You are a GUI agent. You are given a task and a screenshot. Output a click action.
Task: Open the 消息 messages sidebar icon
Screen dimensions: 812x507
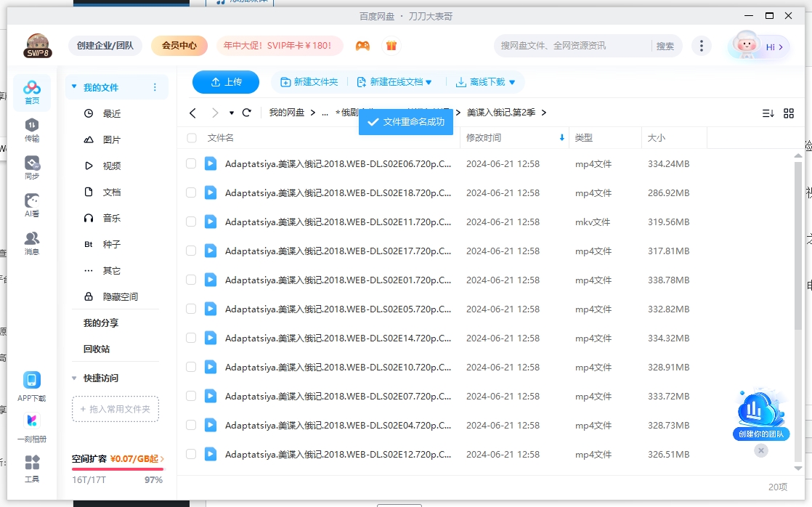[32, 243]
